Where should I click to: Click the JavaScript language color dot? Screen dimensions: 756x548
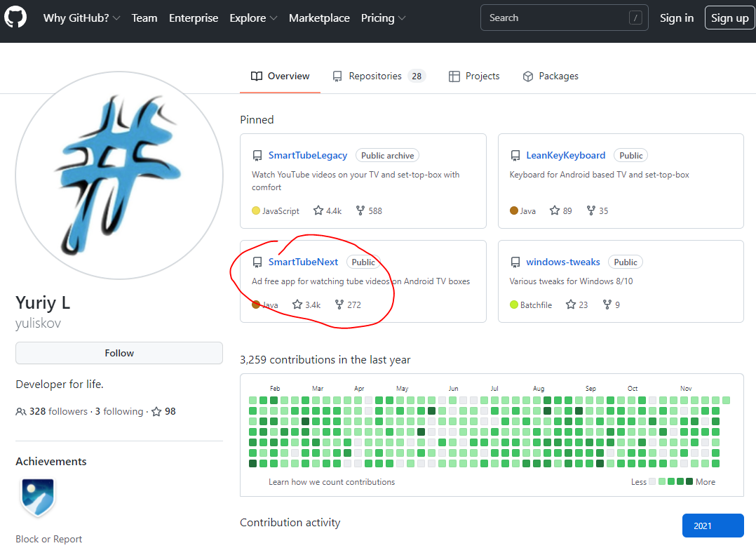tap(256, 210)
